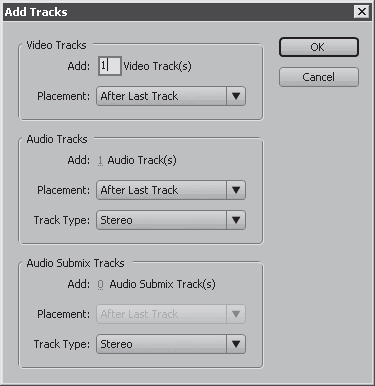This screenshot has width=375, height=386.
Task: Expand the Audio Submix Track Type arrow
Action: click(236, 344)
